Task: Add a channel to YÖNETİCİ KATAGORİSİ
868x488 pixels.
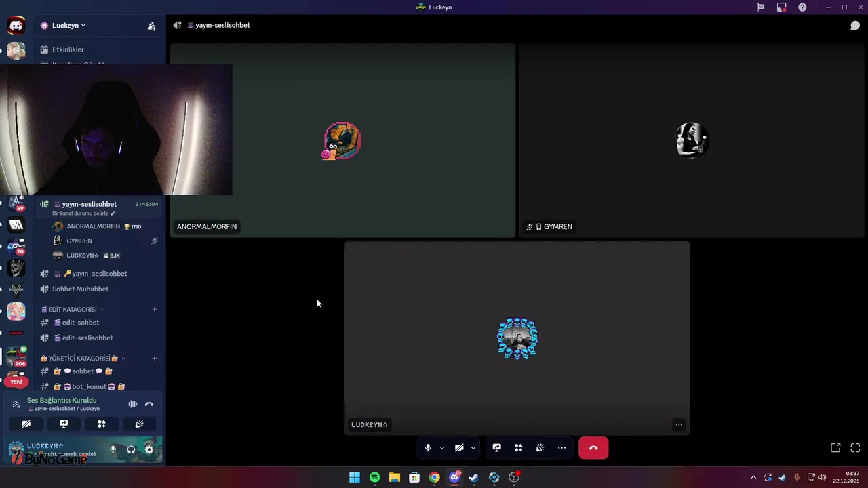Action: 155,359
